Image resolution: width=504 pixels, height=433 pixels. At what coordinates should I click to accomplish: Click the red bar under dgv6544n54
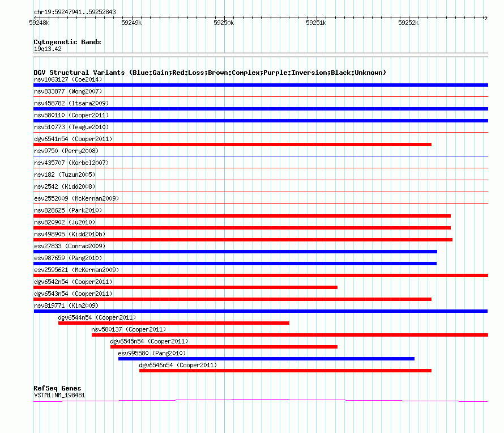click(x=174, y=323)
